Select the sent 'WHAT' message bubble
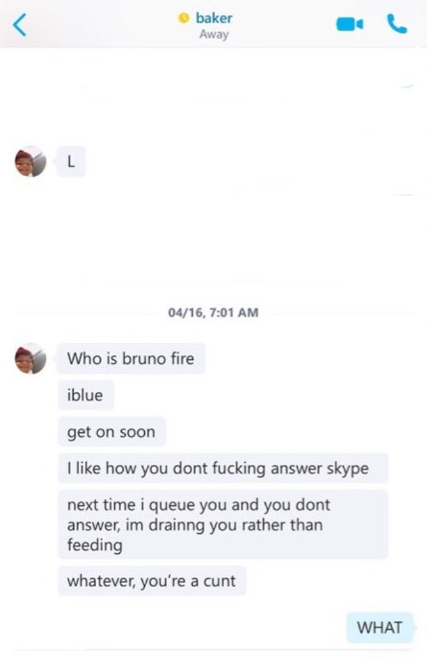Image resolution: width=427 pixels, height=661 pixels. 380,627
